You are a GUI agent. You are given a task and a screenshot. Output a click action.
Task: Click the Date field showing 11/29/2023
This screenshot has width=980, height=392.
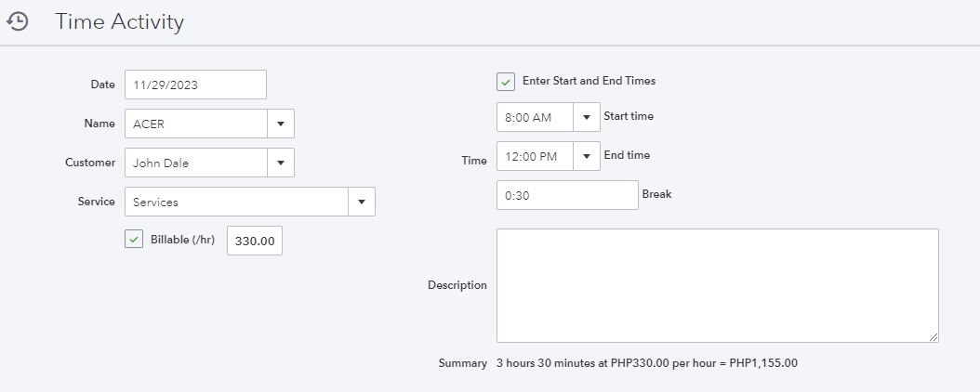(195, 85)
